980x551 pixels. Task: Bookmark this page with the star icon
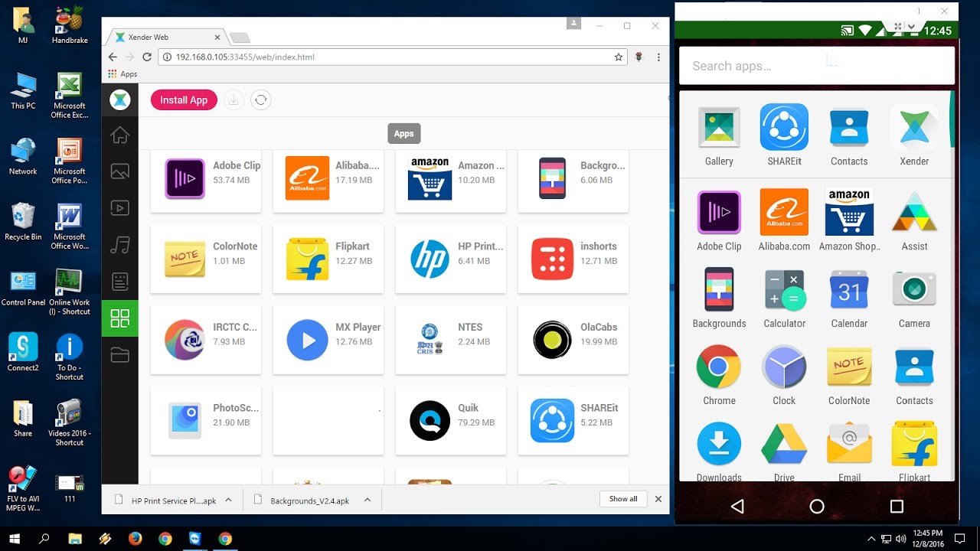tap(619, 57)
